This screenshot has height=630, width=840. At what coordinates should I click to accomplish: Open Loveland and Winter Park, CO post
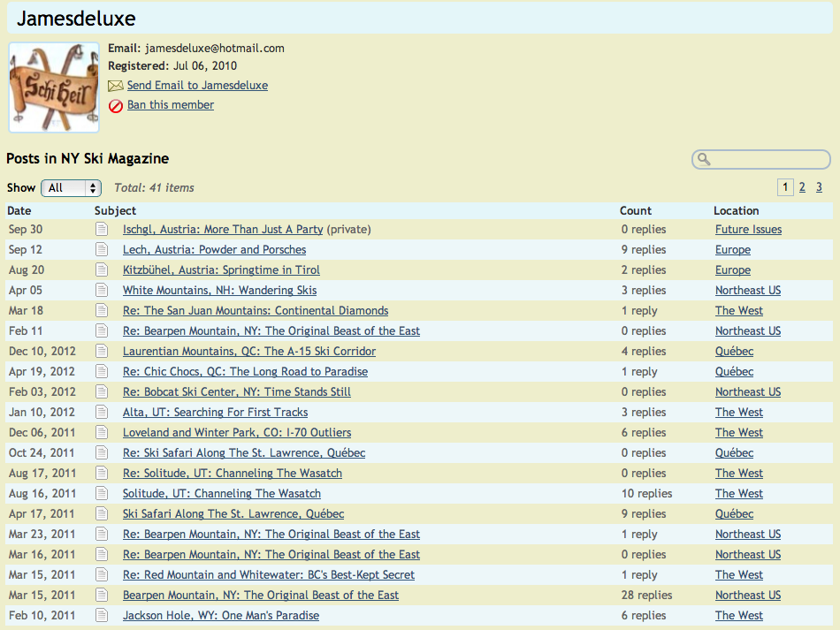coord(236,433)
